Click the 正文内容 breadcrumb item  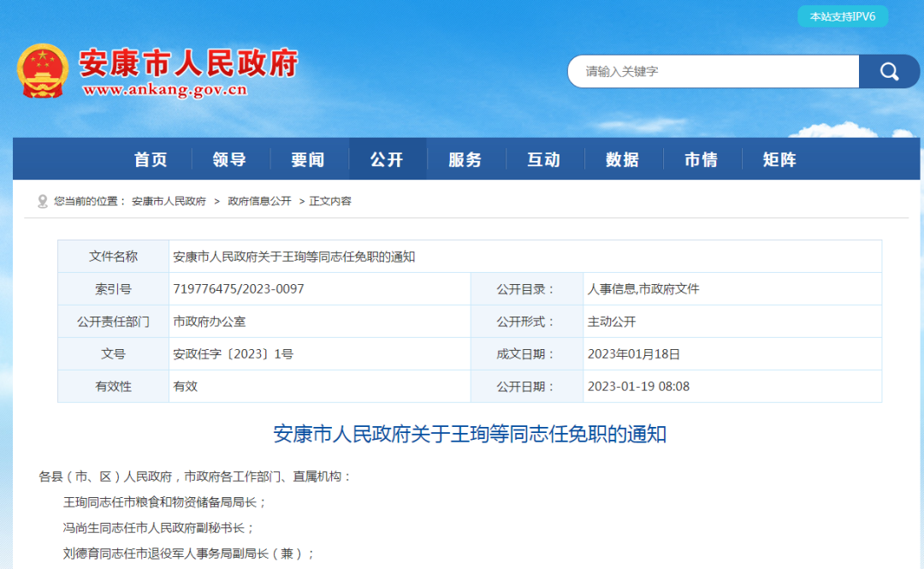pyautogui.click(x=330, y=201)
